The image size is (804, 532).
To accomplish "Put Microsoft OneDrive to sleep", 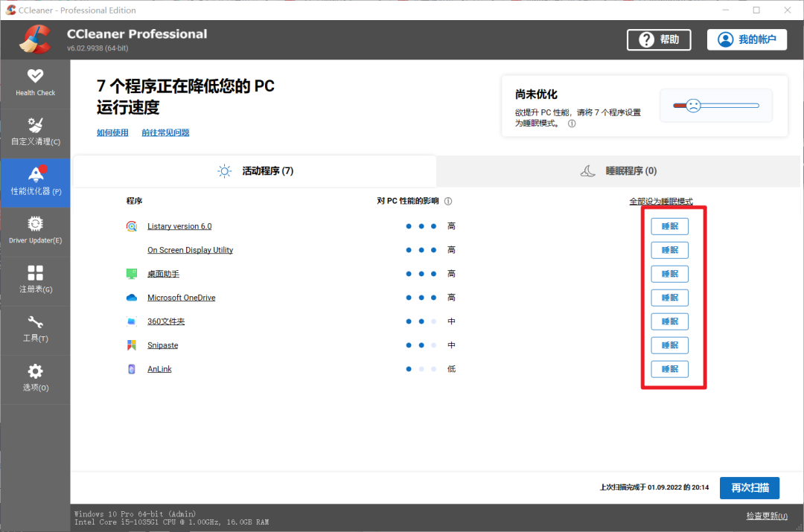I will pyautogui.click(x=670, y=298).
